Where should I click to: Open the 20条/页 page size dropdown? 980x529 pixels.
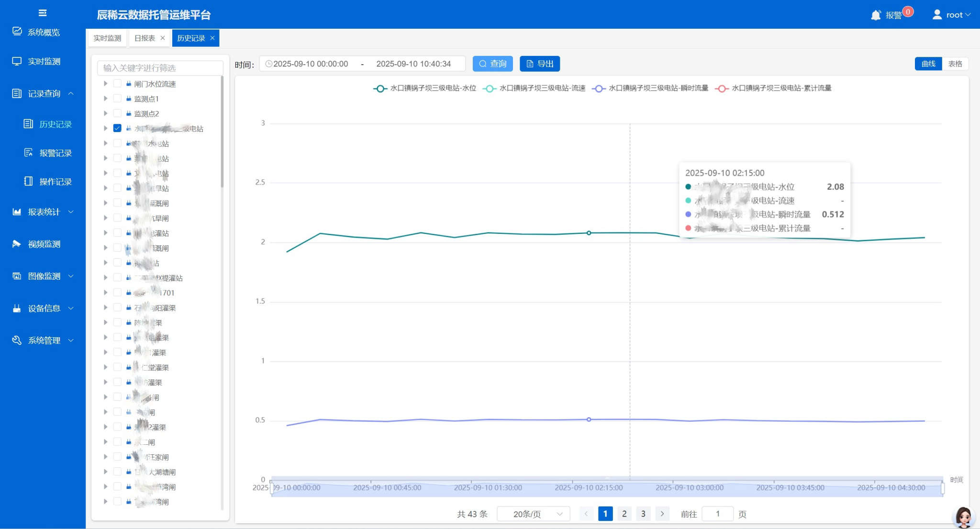(533, 514)
